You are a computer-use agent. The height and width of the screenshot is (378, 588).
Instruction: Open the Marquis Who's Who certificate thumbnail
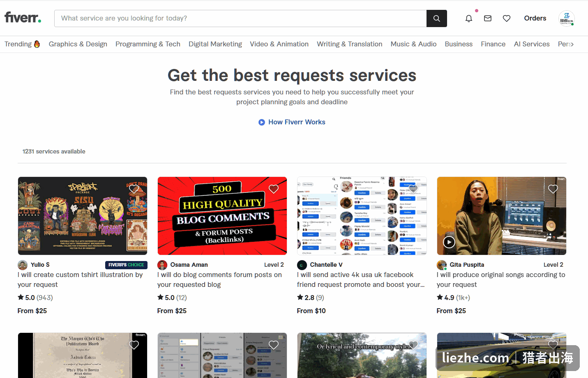[x=83, y=355]
